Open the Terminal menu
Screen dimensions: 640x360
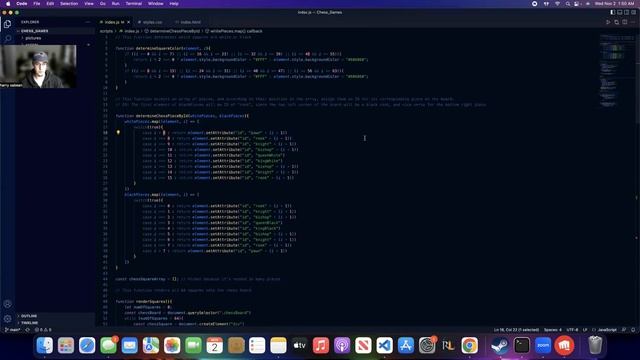[134, 4]
